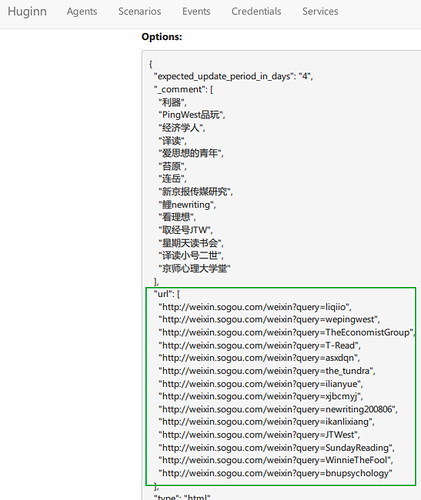
Task: Click the T-Read query URL line
Action: [259, 345]
